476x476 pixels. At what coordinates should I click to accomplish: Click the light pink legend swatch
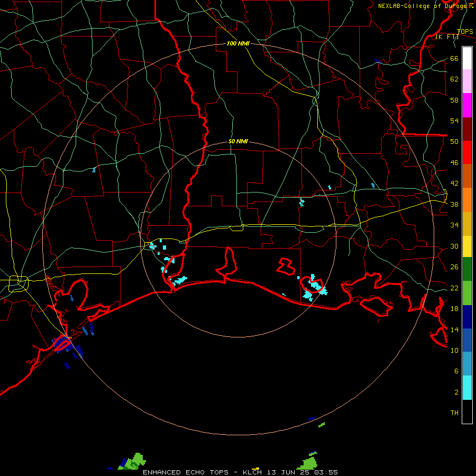point(467,81)
